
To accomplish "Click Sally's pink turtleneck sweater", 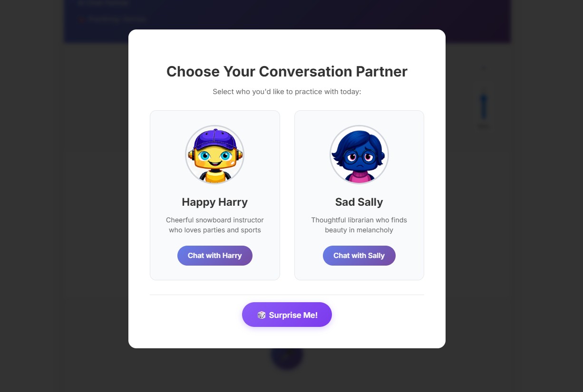I will (x=359, y=176).
